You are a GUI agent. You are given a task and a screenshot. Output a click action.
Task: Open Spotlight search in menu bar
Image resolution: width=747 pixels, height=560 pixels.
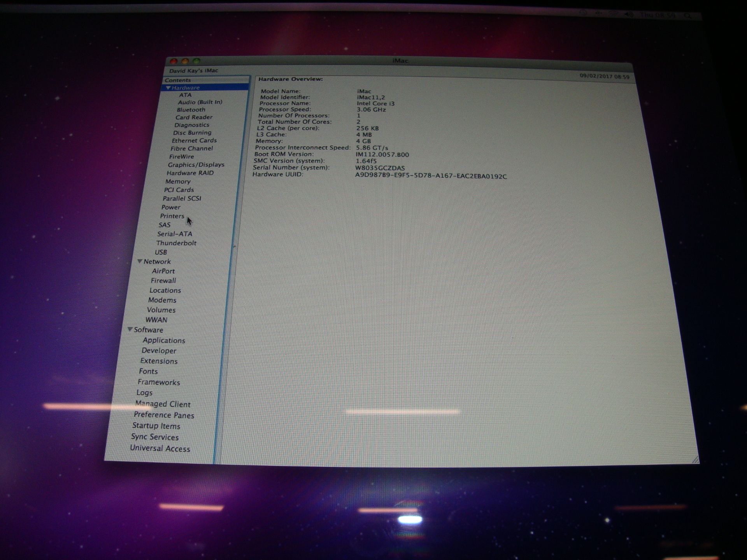[688, 16]
